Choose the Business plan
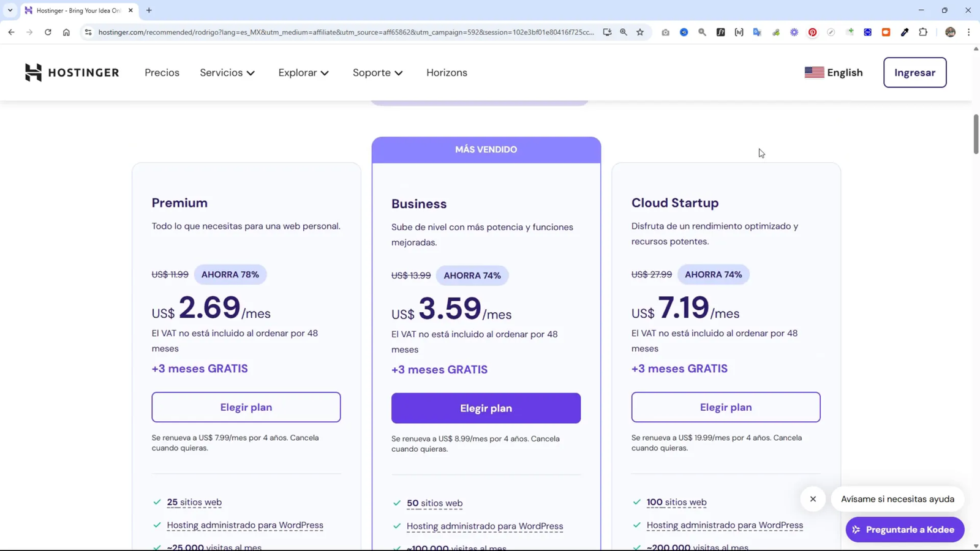Screen dimensions: 980x551 coord(486,408)
